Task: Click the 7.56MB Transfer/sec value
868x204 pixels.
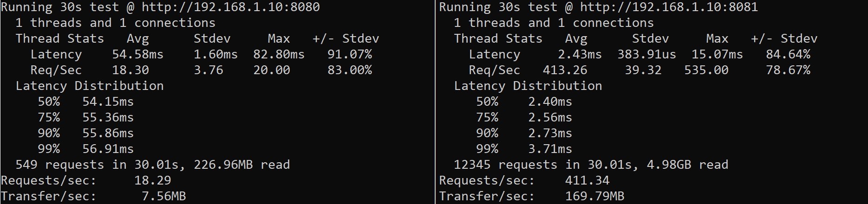Action: (163, 197)
